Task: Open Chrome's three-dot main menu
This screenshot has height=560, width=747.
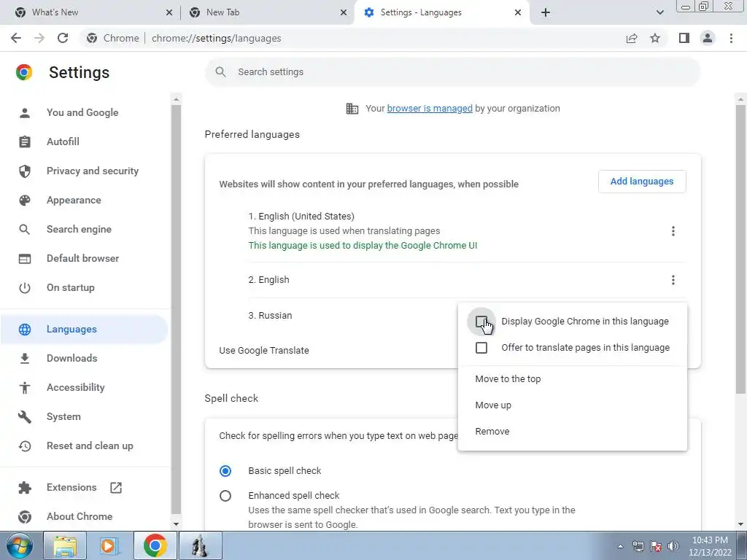Action: (x=731, y=38)
